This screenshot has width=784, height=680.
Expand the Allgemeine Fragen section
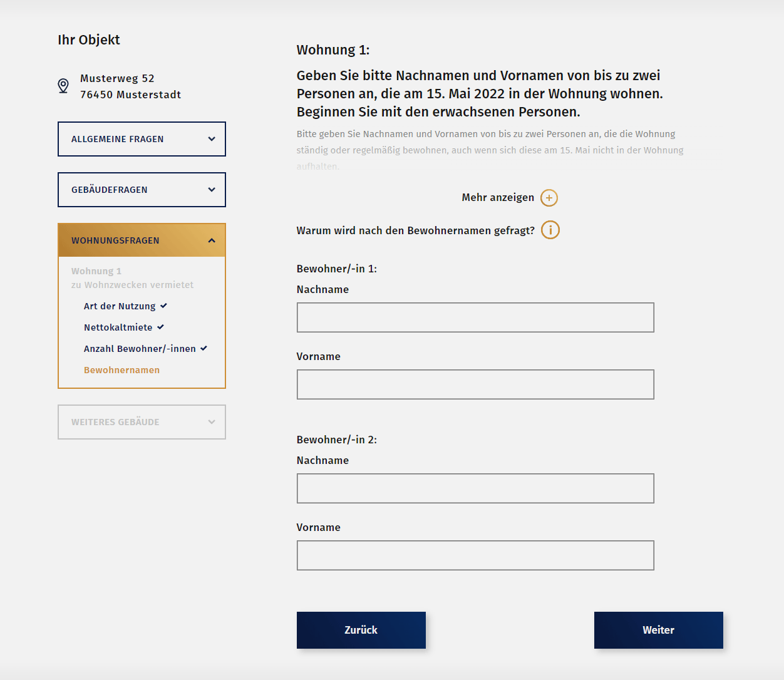pyautogui.click(x=142, y=139)
